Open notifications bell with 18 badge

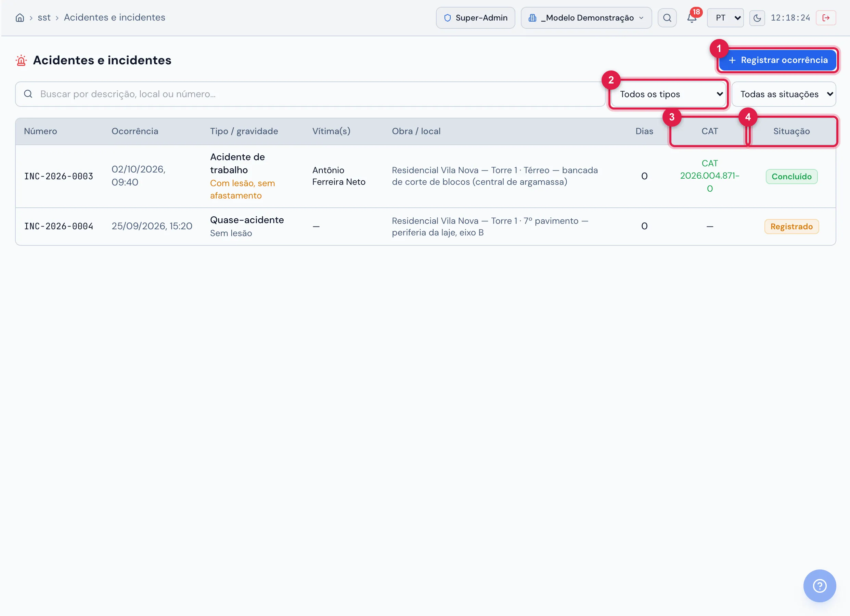click(692, 17)
